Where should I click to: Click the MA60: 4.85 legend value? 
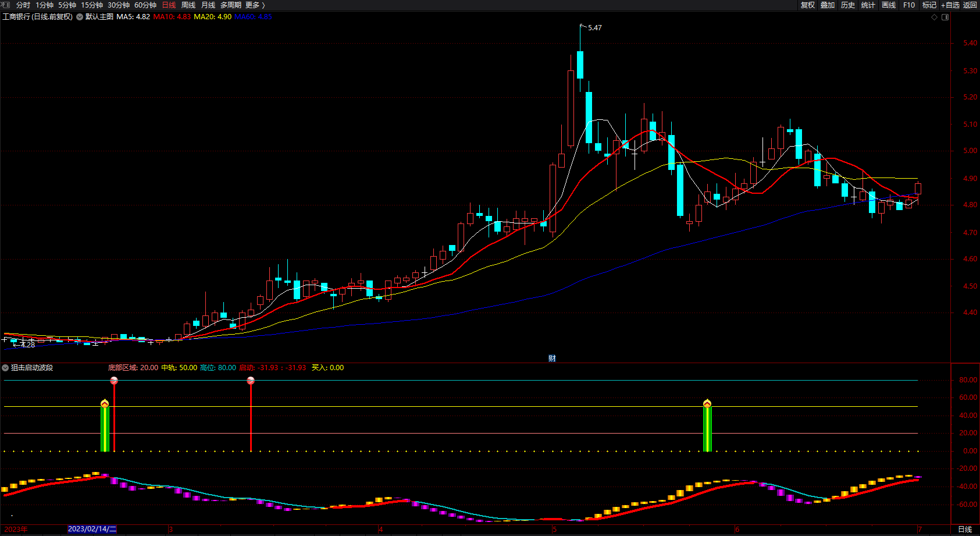click(x=254, y=17)
